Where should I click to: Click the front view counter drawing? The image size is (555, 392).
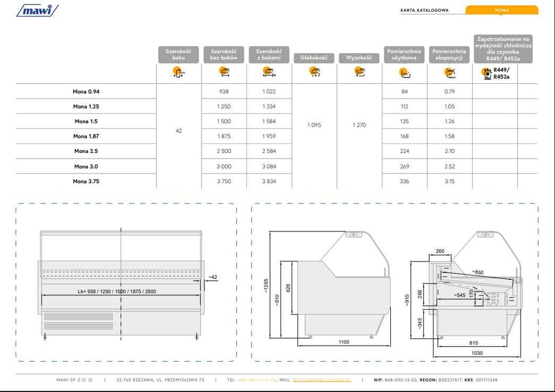[121, 284]
